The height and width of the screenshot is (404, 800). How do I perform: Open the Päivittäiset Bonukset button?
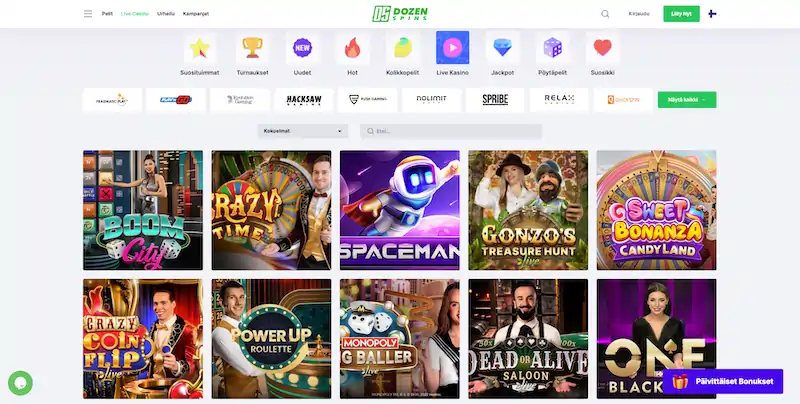tap(723, 382)
